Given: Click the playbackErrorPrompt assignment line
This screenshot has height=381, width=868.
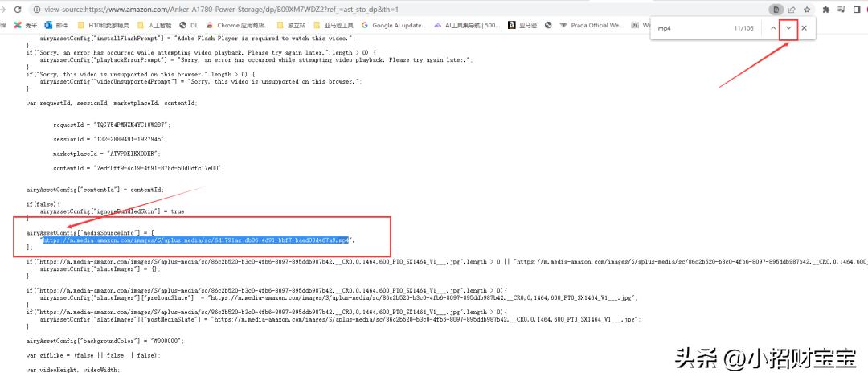Looking at the screenshot, I should click(x=256, y=59).
